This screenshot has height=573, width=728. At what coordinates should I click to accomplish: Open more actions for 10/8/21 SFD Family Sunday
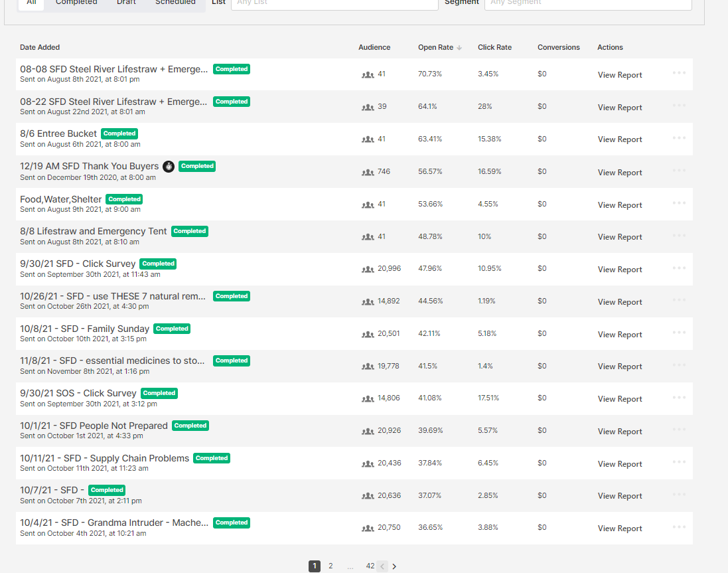pos(679,333)
